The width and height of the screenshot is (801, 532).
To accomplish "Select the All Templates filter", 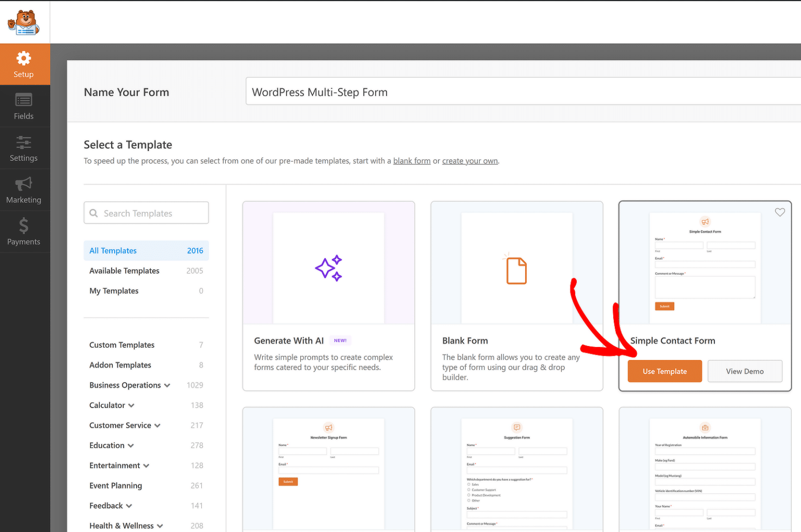I will [113, 251].
